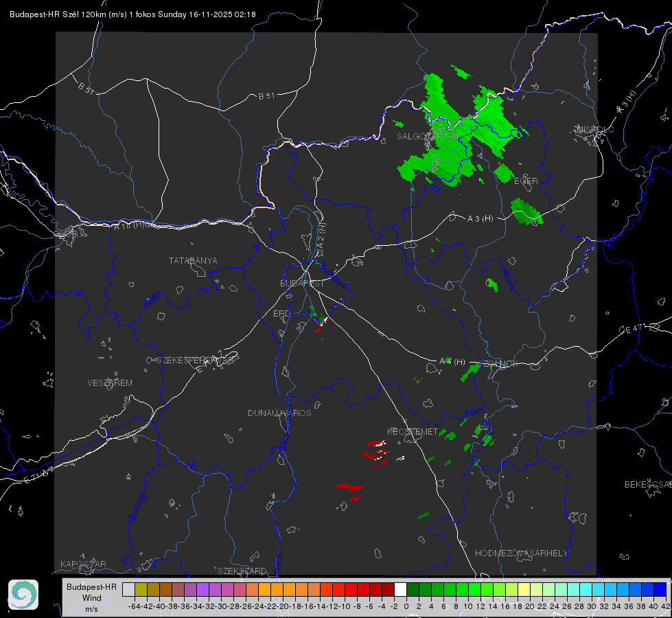Click the blue 'Pest' label near Kecskemet
Image resolution: width=672 pixels, height=618 pixels.
(x=472, y=413)
